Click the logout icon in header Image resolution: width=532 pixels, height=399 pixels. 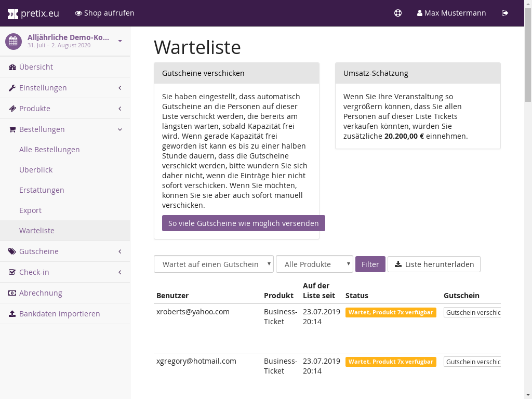point(505,13)
